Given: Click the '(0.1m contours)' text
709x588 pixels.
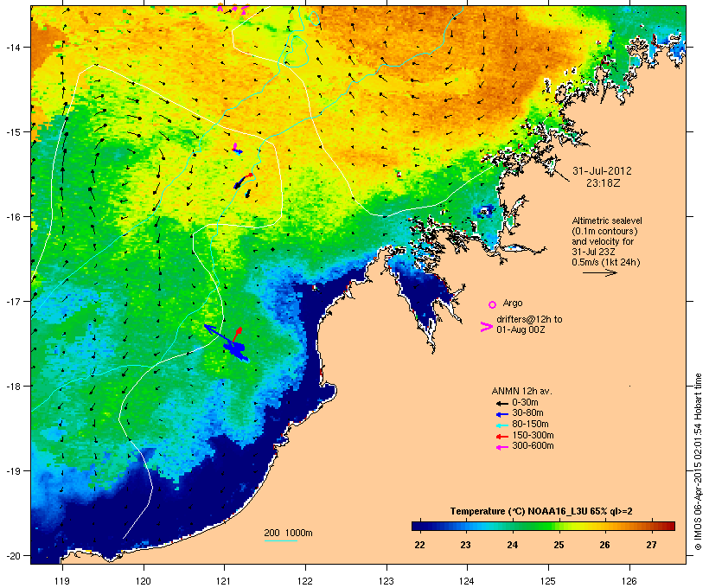Looking at the screenshot, I should (x=604, y=231).
